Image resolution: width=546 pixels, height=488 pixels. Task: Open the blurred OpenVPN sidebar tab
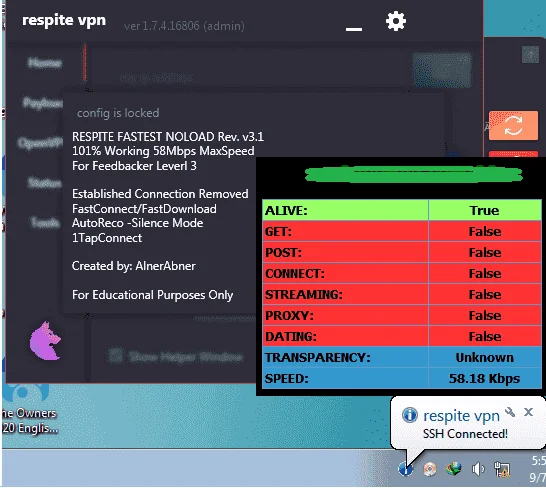coord(40,143)
